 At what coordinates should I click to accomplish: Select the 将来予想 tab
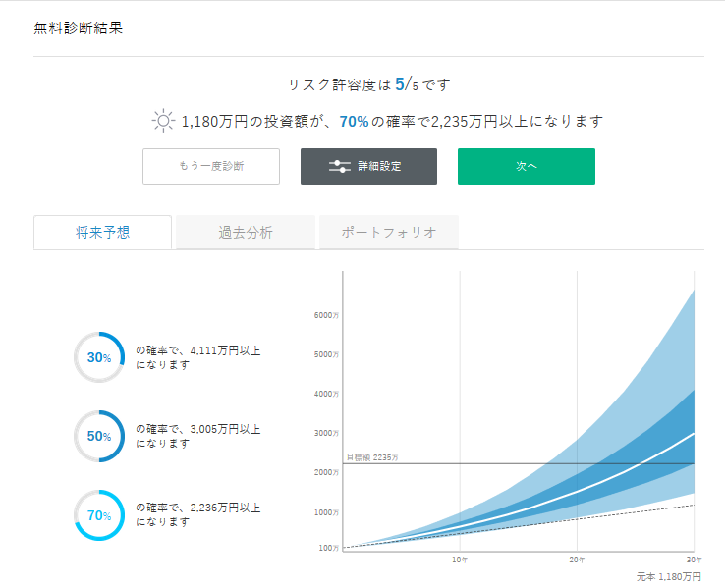click(102, 233)
